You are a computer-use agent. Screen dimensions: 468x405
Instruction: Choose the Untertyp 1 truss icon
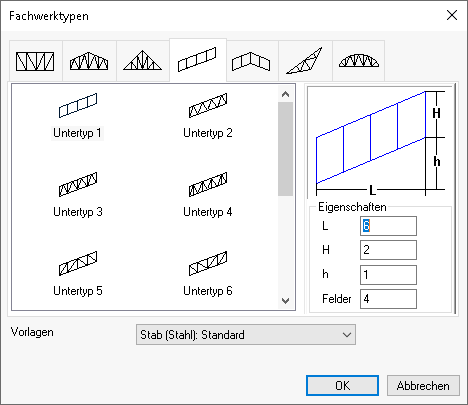pos(78,105)
